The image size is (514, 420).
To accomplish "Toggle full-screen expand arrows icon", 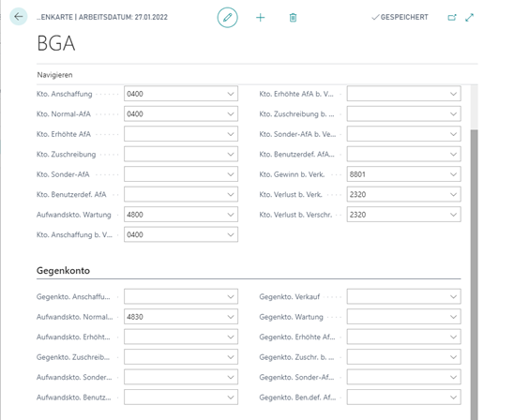I will click(469, 18).
